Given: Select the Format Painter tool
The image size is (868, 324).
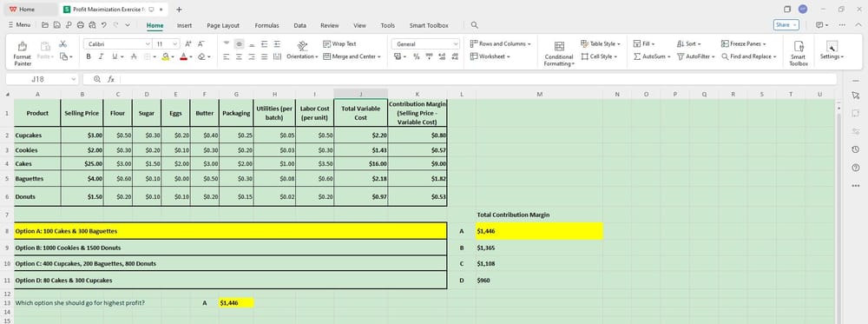Looking at the screenshot, I should click(23, 53).
